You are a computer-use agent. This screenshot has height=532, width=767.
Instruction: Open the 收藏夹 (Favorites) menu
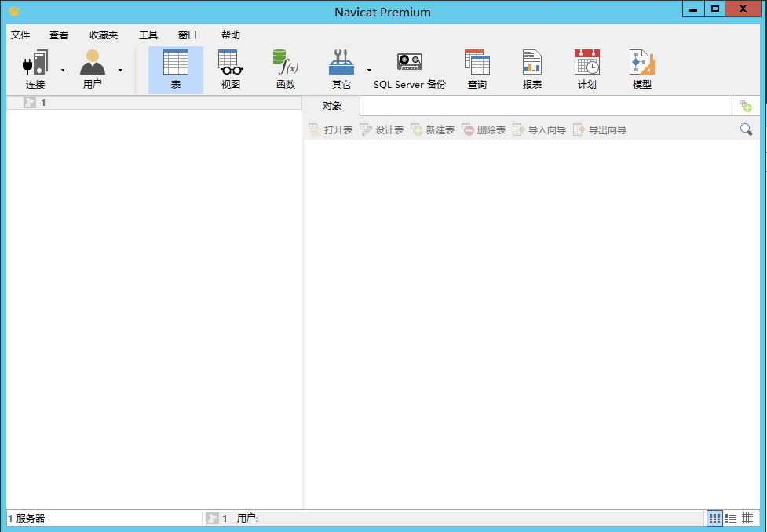click(x=104, y=35)
